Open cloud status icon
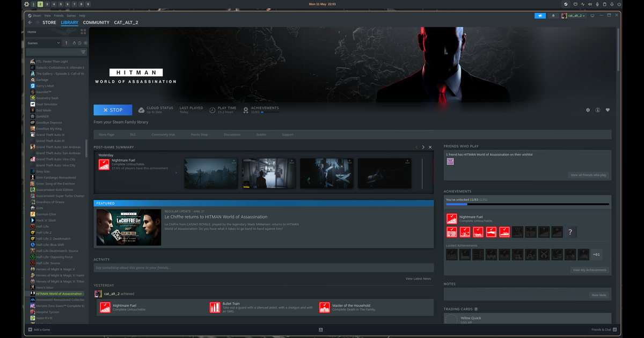 pyautogui.click(x=141, y=110)
